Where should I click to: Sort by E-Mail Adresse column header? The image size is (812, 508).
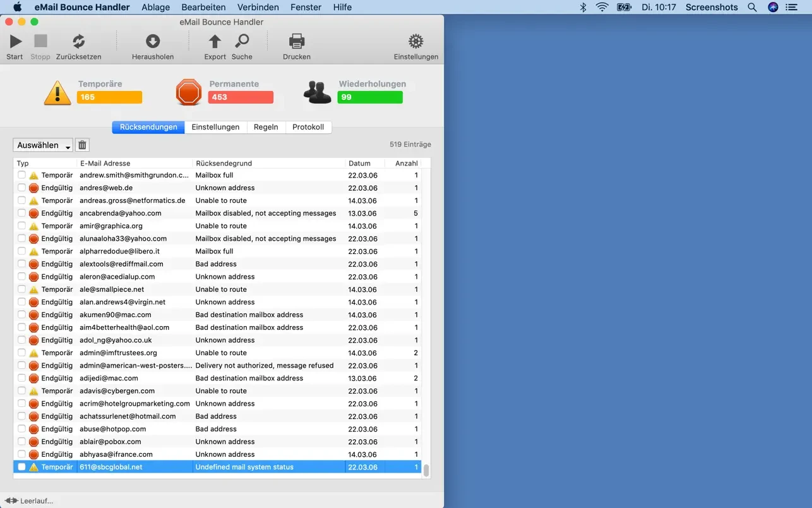[x=135, y=163]
